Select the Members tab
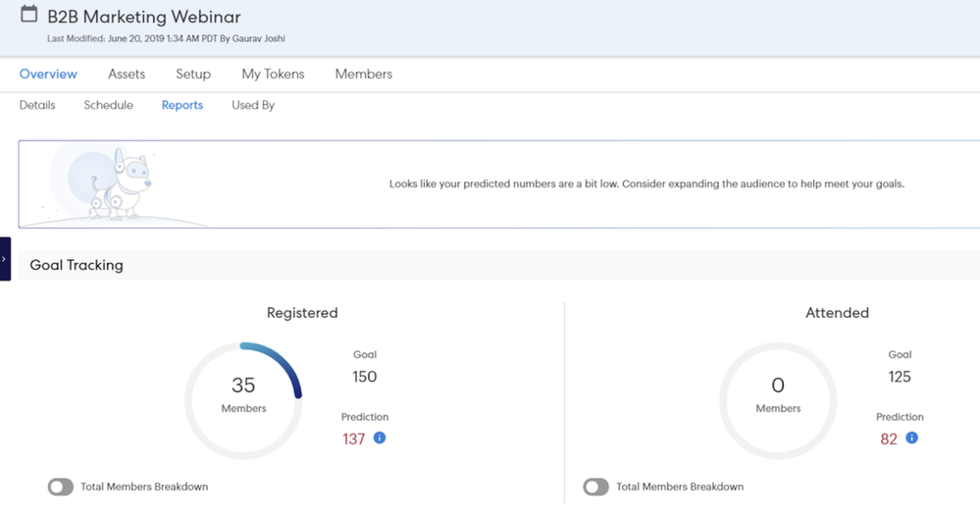 pos(363,74)
